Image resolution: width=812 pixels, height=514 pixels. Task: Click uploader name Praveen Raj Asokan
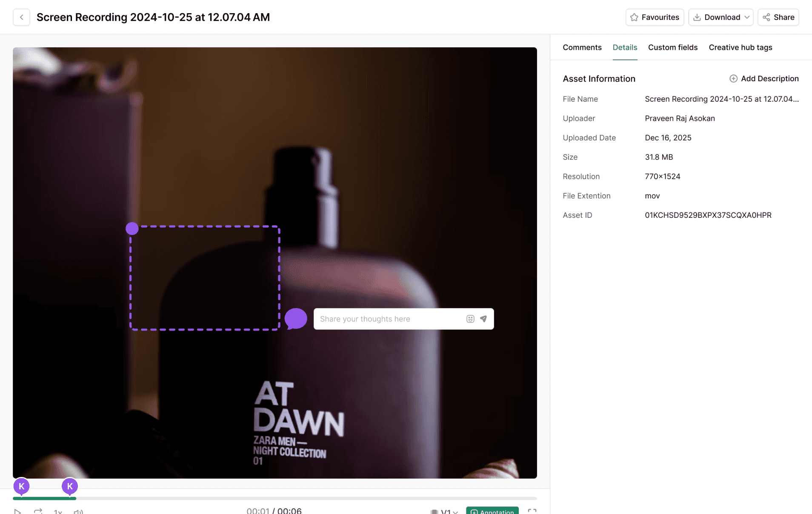click(x=680, y=118)
